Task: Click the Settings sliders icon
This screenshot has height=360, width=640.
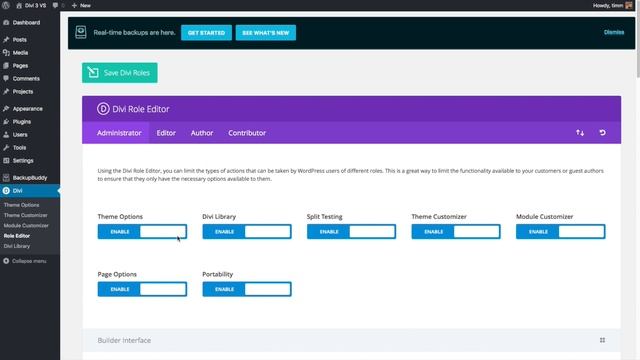Action: (x=6, y=160)
